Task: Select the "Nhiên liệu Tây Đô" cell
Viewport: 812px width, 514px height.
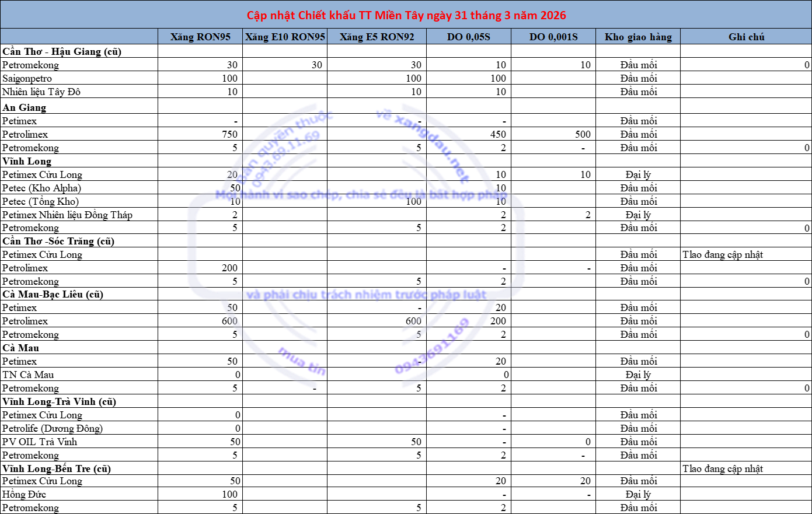Action: (x=41, y=92)
